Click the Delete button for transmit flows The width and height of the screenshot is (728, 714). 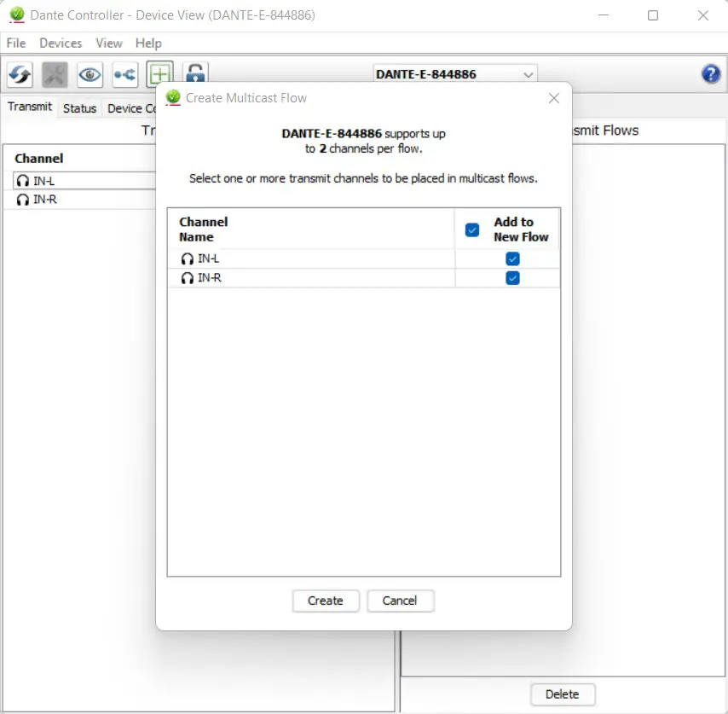pyautogui.click(x=563, y=694)
